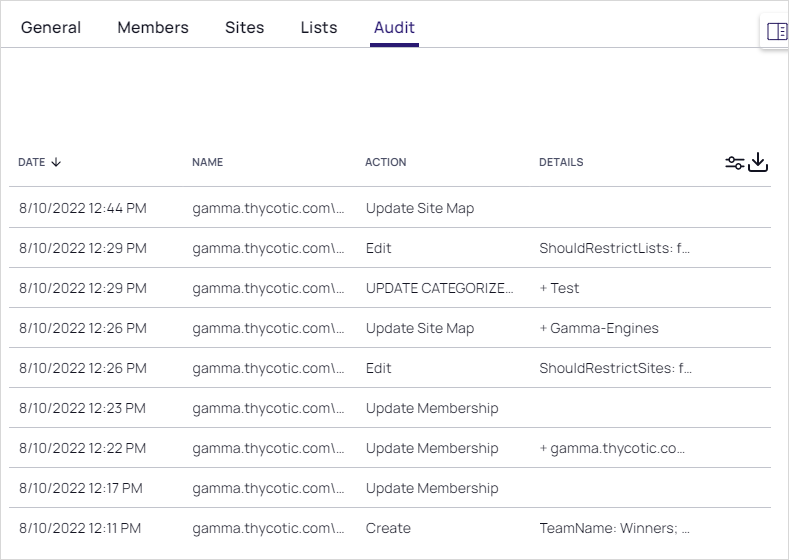Click the TeamName: Winners details cell

click(x=615, y=528)
